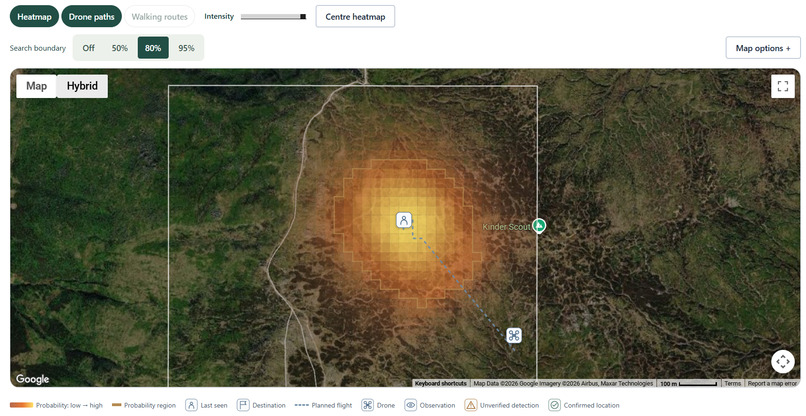Select the 95% search boundary
The height and width of the screenshot is (416, 806).
186,48
